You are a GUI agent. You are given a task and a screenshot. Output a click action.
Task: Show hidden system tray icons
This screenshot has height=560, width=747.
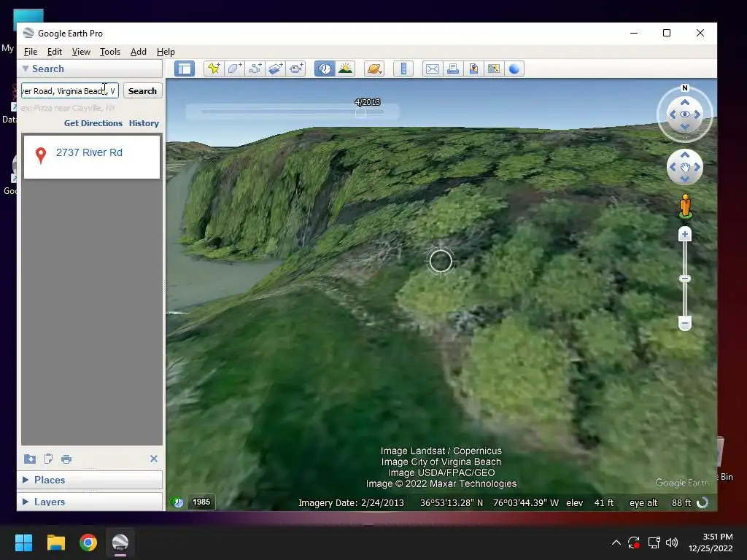tap(616, 542)
